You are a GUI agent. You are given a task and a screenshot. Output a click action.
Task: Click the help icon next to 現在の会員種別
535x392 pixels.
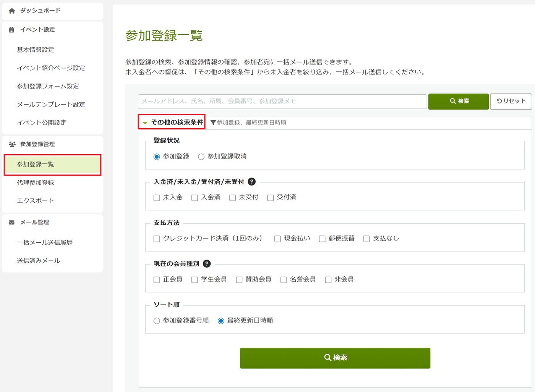pyautogui.click(x=207, y=264)
